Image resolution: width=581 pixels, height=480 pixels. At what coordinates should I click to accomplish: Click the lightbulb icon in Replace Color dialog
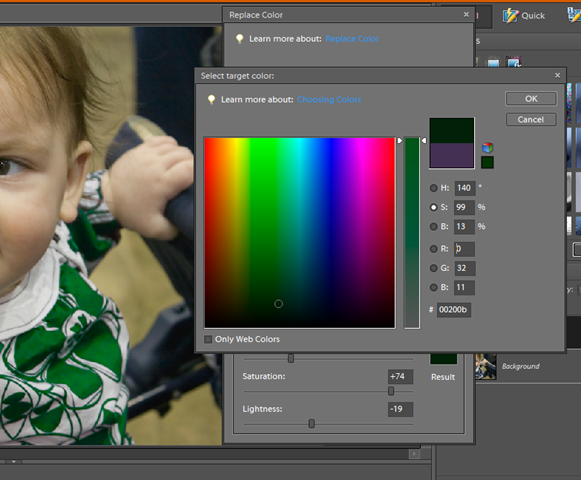tap(240, 39)
